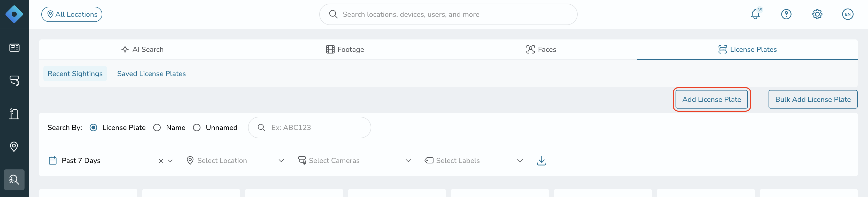
Task: Switch to the Faces tab
Action: tap(541, 50)
